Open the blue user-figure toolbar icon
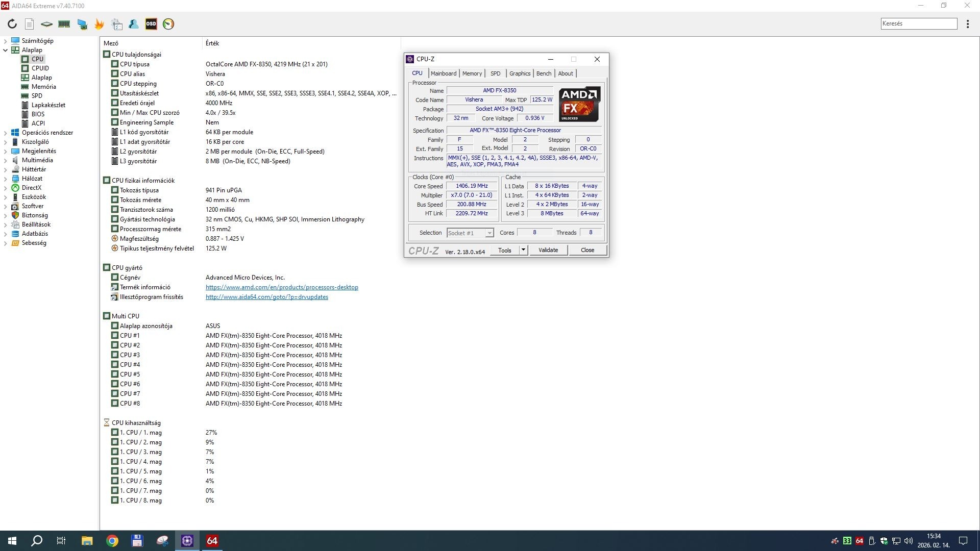The image size is (980, 551). pos(134,24)
